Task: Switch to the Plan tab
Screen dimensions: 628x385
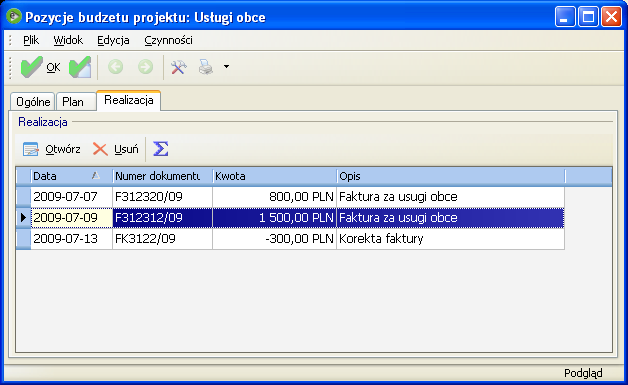Action: pyautogui.click(x=76, y=102)
